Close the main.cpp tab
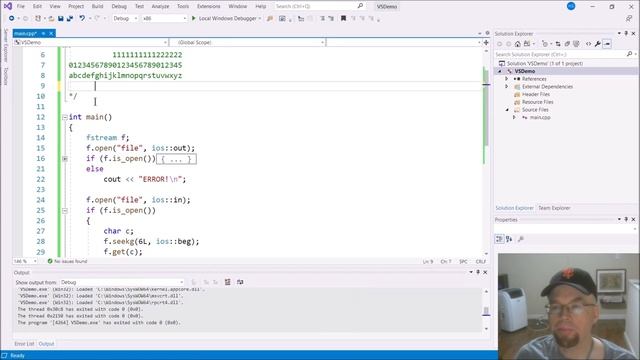The width and height of the screenshot is (640, 360). [51, 33]
